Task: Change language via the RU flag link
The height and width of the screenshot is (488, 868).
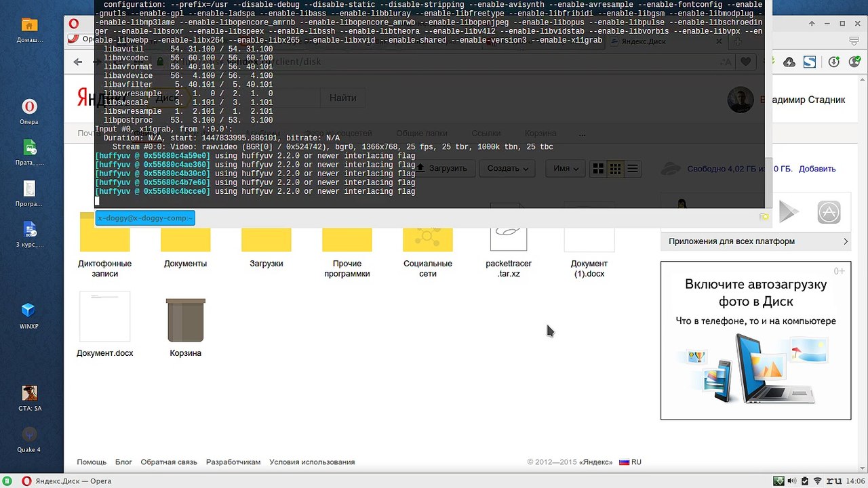Action: coord(630,462)
